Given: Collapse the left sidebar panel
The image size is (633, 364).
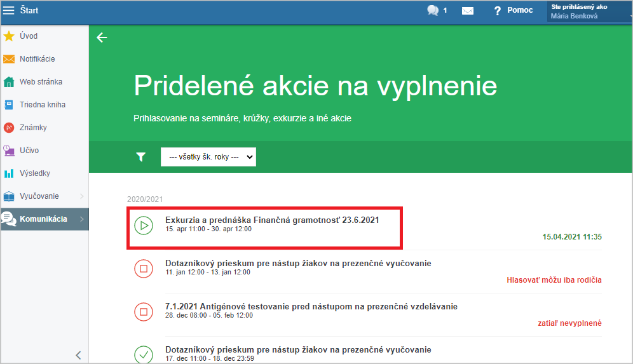Looking at the screenshot, I should (78, 355).
